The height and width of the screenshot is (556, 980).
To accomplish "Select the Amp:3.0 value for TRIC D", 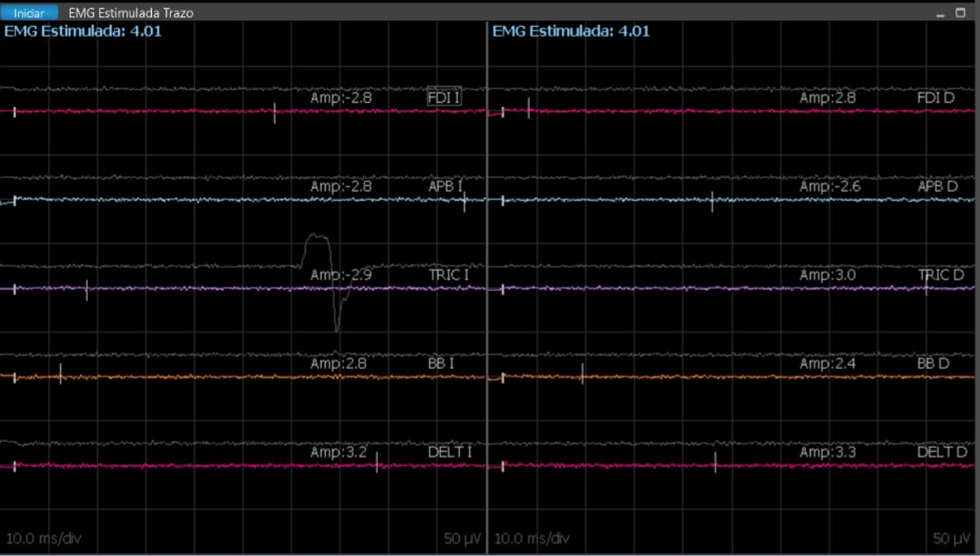I will tap(827, 275).
